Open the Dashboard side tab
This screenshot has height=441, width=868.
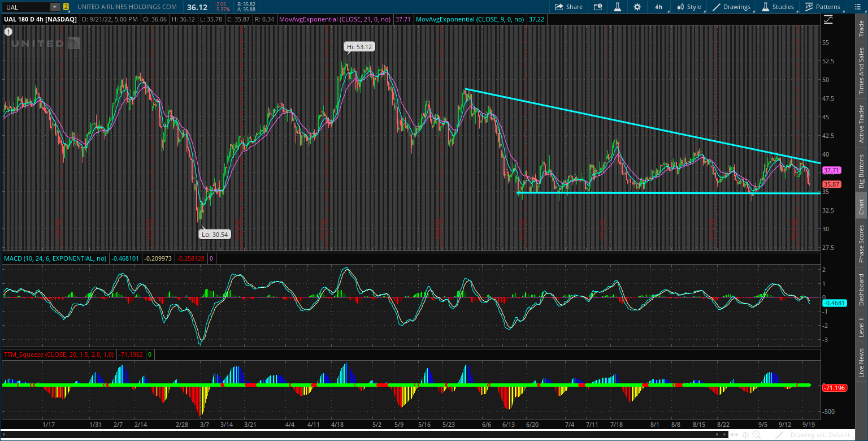pos(861,290)
